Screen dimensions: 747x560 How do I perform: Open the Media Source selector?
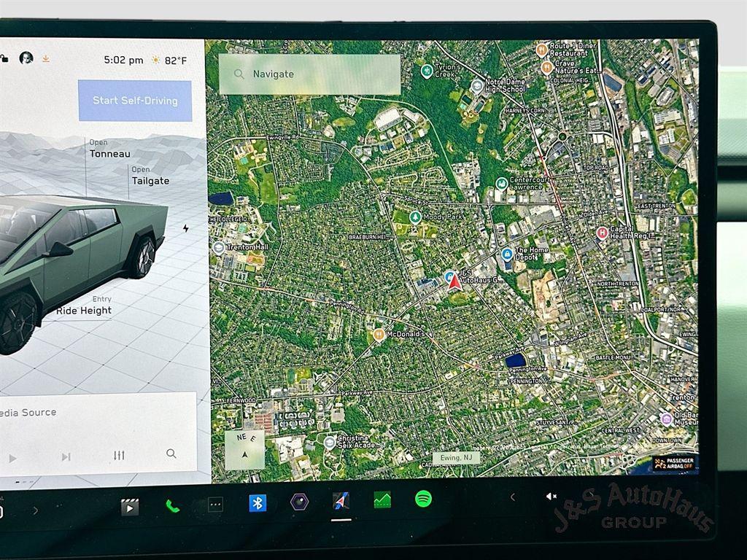[29, 412]
